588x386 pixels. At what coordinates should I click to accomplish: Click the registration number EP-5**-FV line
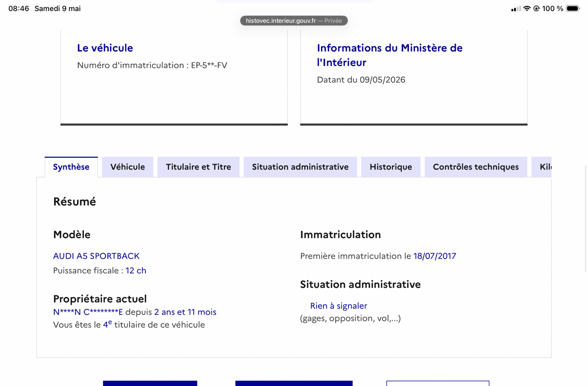coord(152,65)
